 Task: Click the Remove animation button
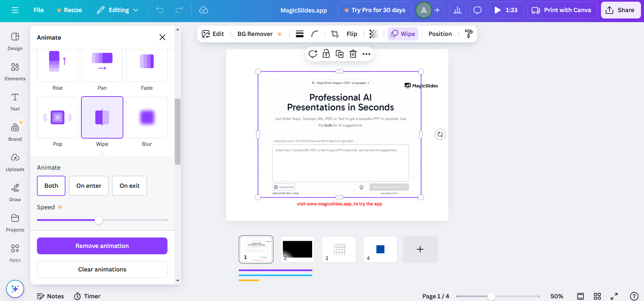[x=102, y=246]
